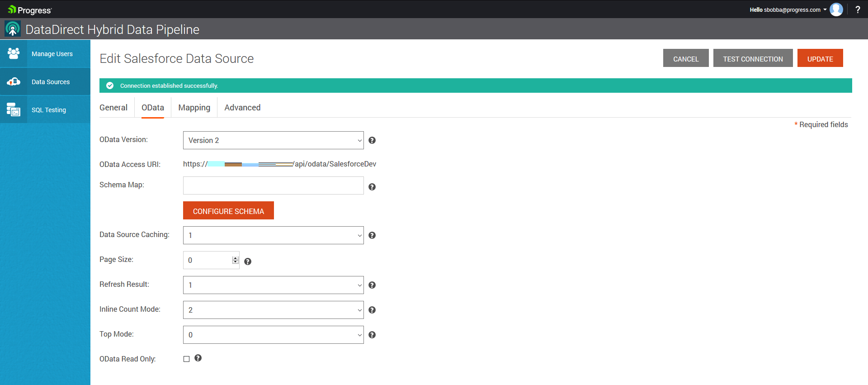The image size is (868, 385).
Task: Click the success checkmark icon in banner
Action: tap(110, 86)
